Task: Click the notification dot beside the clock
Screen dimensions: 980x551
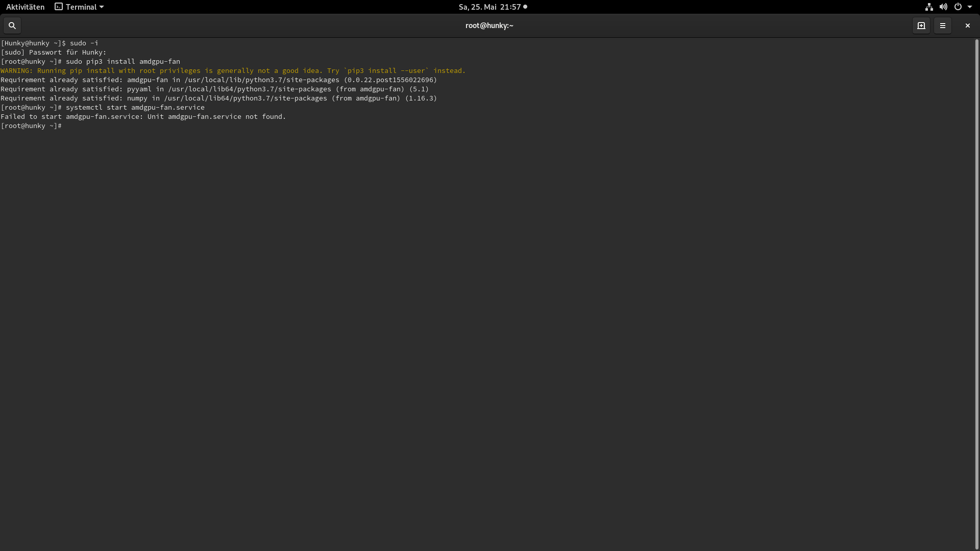Action: [525, 7]
